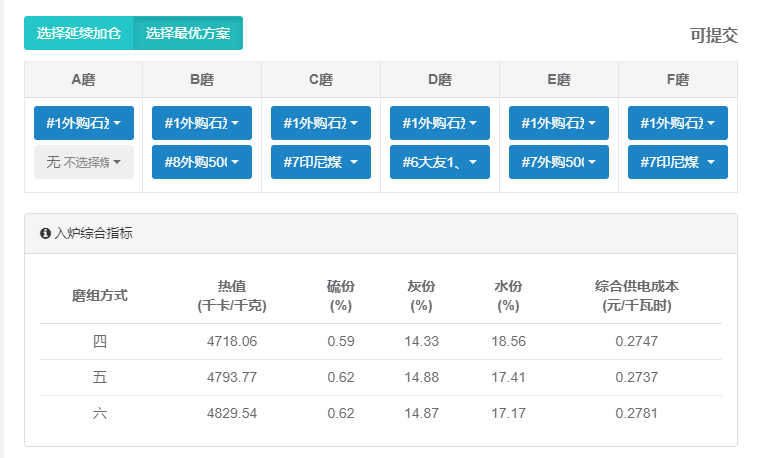The height and width of the screenshot is (458, 758).
Task: Open the #1外购石炭 dropdown under C磨
Action: tap(321, 123)
